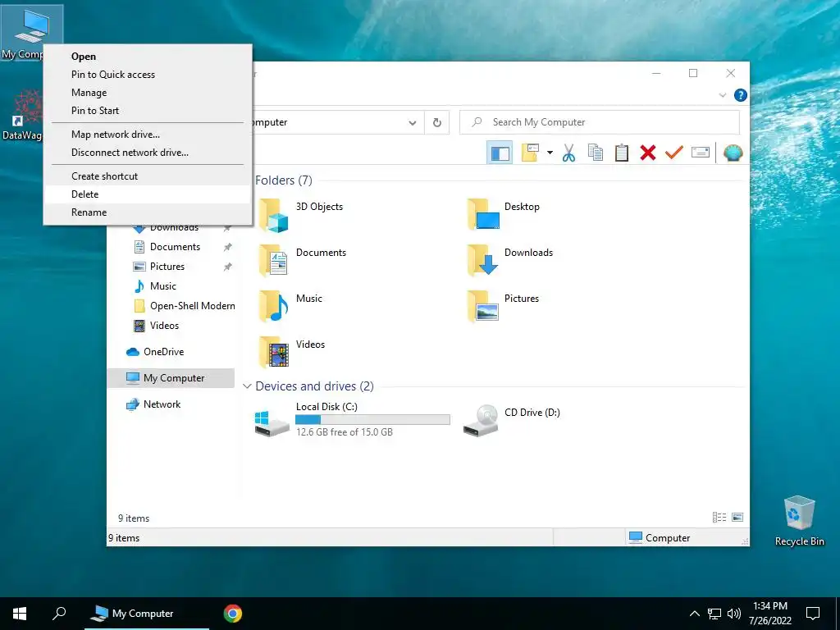This screenshot has height=630, width=840.
Task: Click the pin icon next to Documents
Action: pyautogui.click(x=228, y=247)
